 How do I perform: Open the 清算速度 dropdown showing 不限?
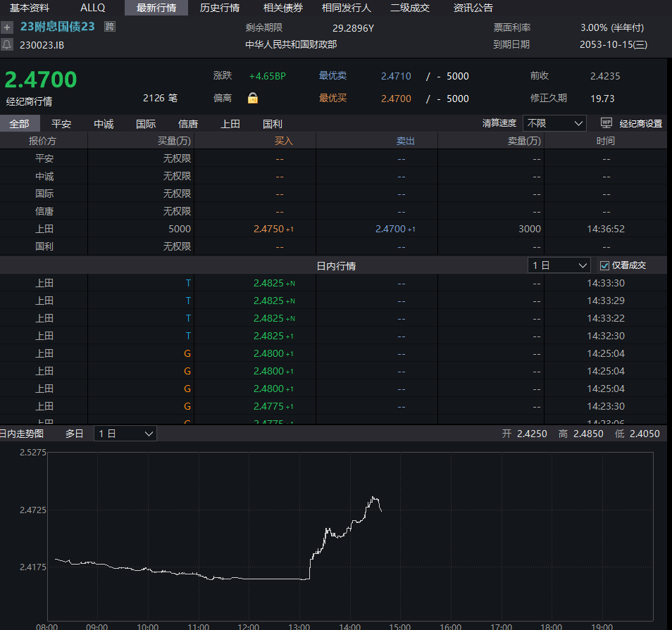pos(554,123)
